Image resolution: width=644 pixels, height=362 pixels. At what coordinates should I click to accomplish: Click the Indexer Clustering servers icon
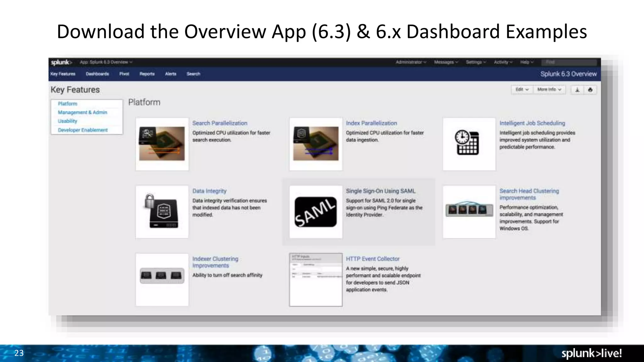tap(162, 280)
